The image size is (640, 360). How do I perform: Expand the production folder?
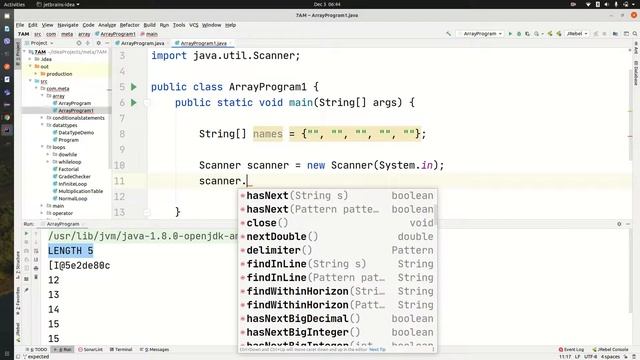(x=36, y=74)
